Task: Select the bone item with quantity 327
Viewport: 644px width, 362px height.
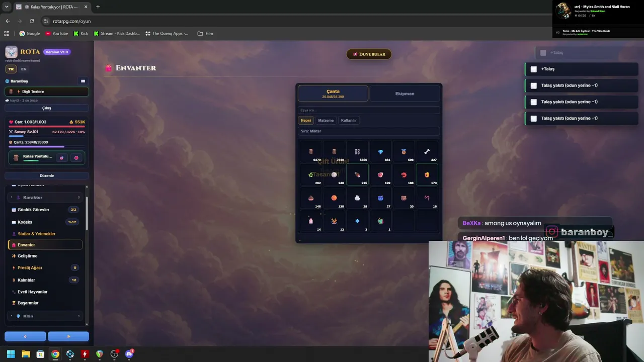Action: pos(427,152)
